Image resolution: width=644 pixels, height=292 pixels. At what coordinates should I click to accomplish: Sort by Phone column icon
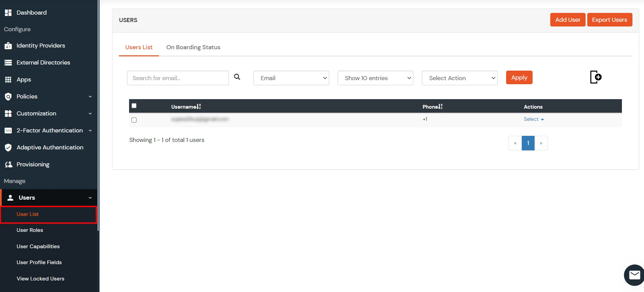(x=441, y=107)
